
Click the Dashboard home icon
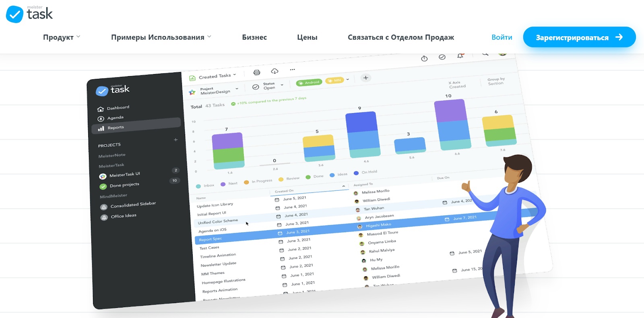point(101,109)
